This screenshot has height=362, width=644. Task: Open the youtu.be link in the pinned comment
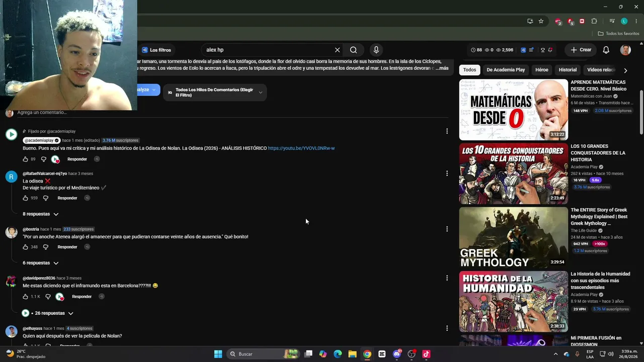pyautogui.click(x=301, y=148)
